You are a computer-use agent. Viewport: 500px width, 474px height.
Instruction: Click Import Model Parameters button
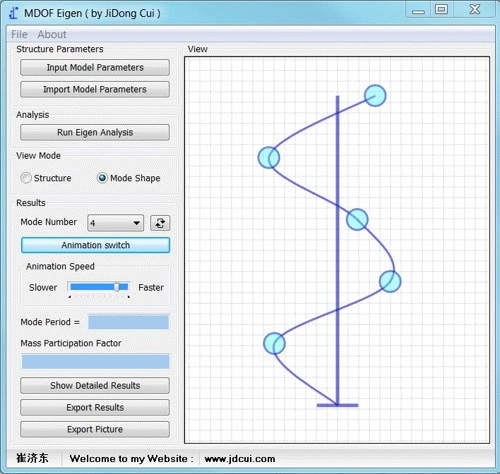[x=95, y=89]
